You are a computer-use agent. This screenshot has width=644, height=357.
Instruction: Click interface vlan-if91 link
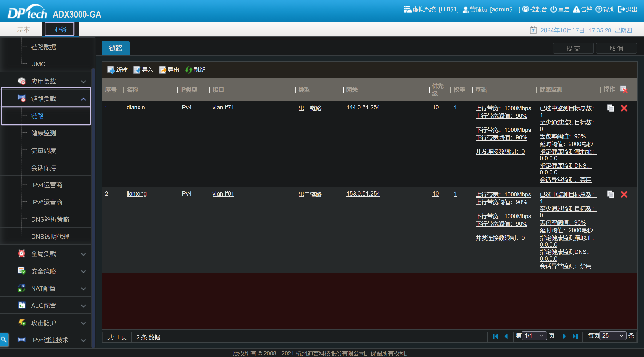(223, 194)
